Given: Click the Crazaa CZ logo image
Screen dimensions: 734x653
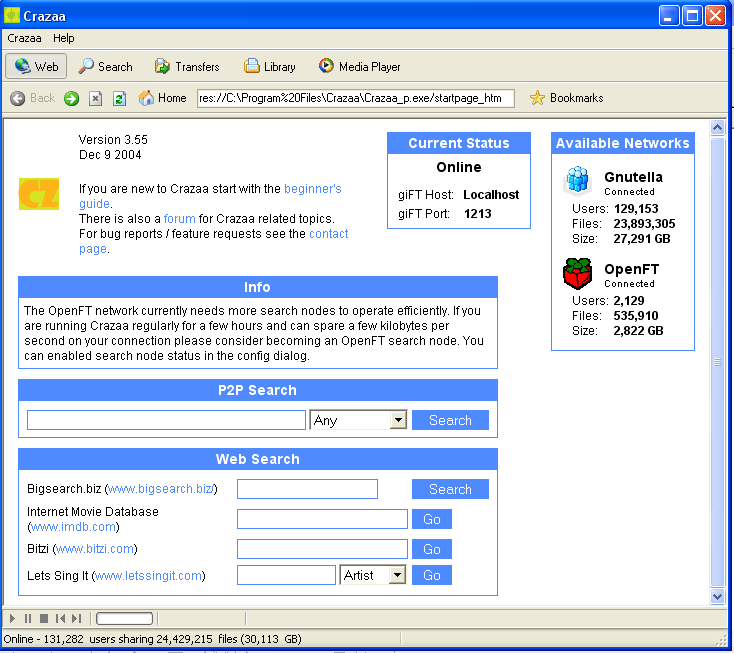Looking at the screenshot, I should [39, 194].
